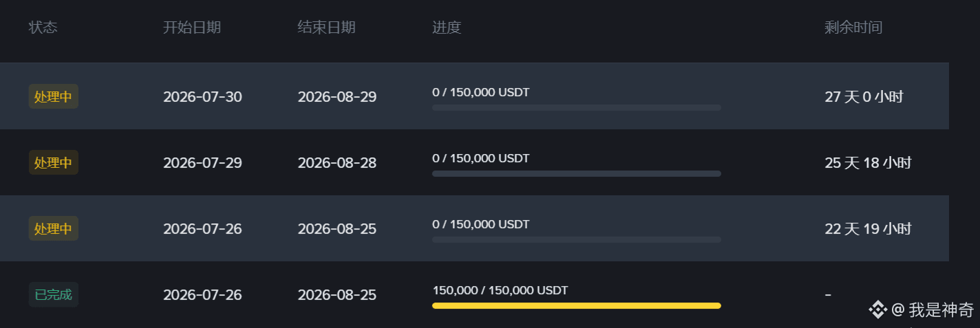The width and height of the screenshot is (980, 328).
Task: Click 处理中 badge for 2026-07-30 row
Action: point(53,96)
